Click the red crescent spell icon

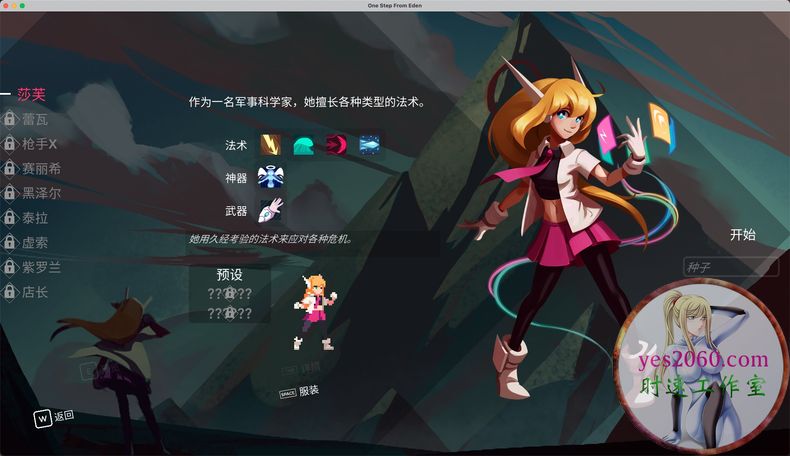(x=337, y=145)
